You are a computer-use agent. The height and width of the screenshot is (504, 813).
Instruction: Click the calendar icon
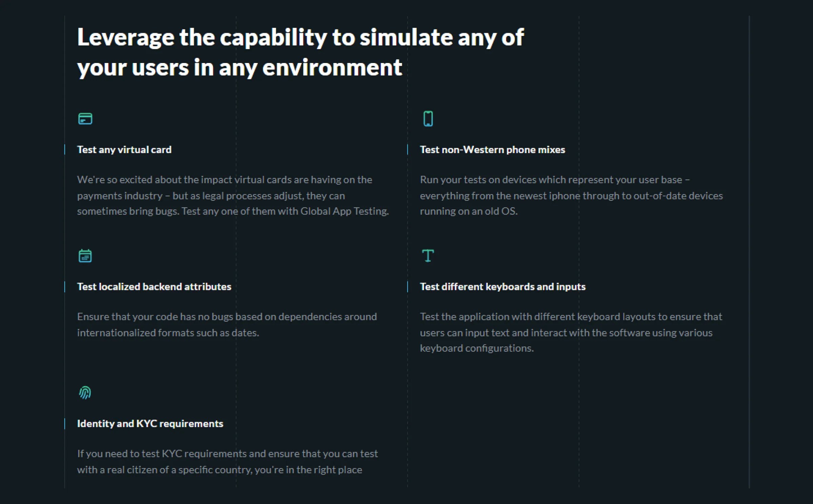(85, 256)
